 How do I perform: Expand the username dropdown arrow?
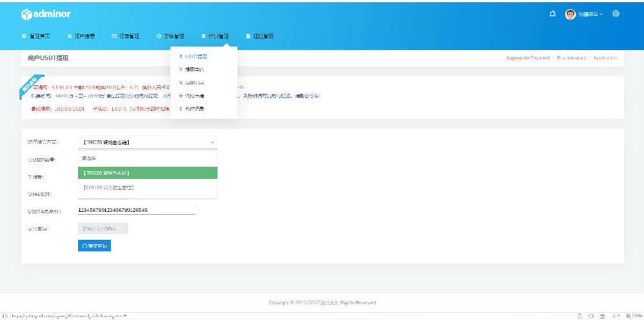click(x=601, y=14)
